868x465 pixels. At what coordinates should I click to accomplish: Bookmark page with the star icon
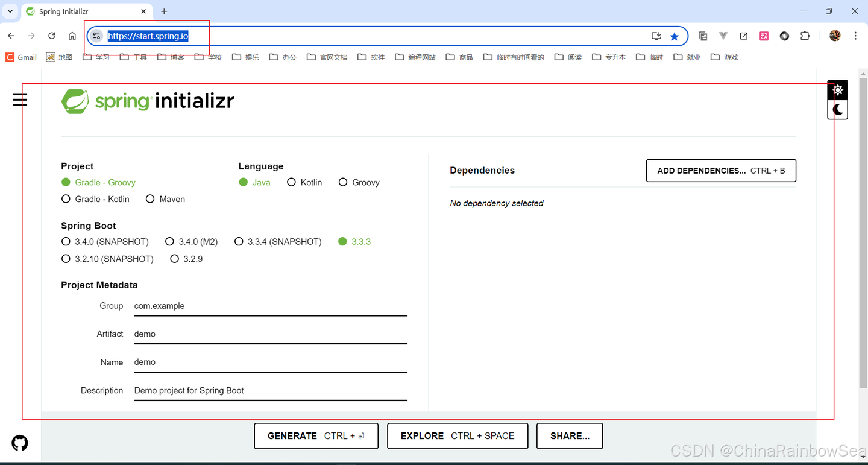pyautogui.click(x=675, y=36)
